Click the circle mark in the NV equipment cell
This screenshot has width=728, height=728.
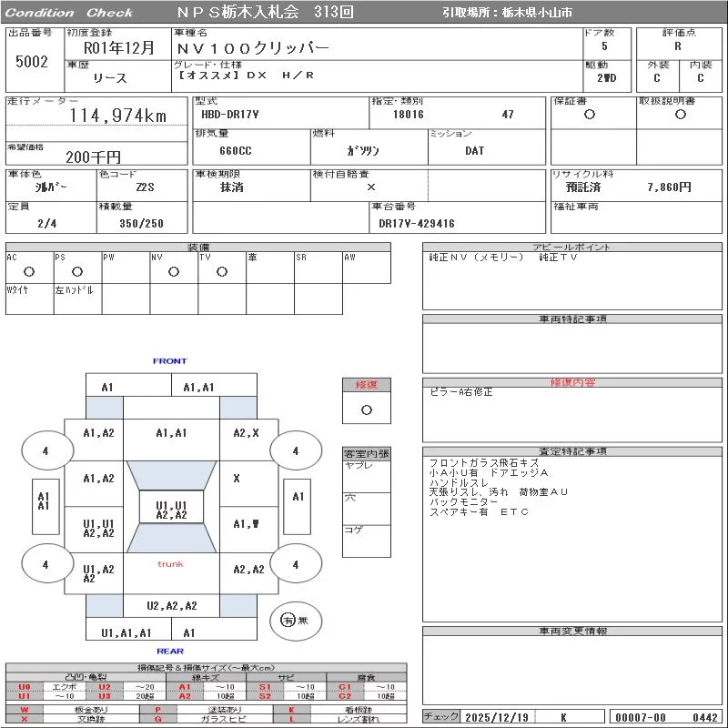pyautogui.click(x=174, y=272)
